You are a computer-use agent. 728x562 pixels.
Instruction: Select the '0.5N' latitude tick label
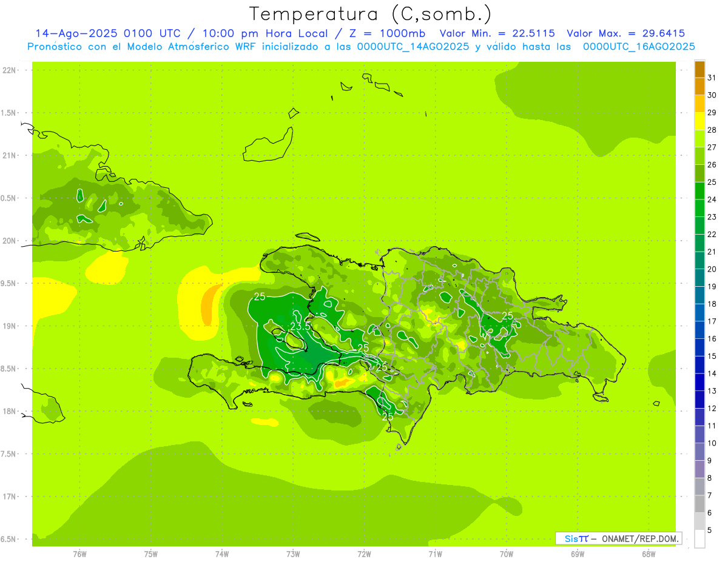tap(8, 198)
